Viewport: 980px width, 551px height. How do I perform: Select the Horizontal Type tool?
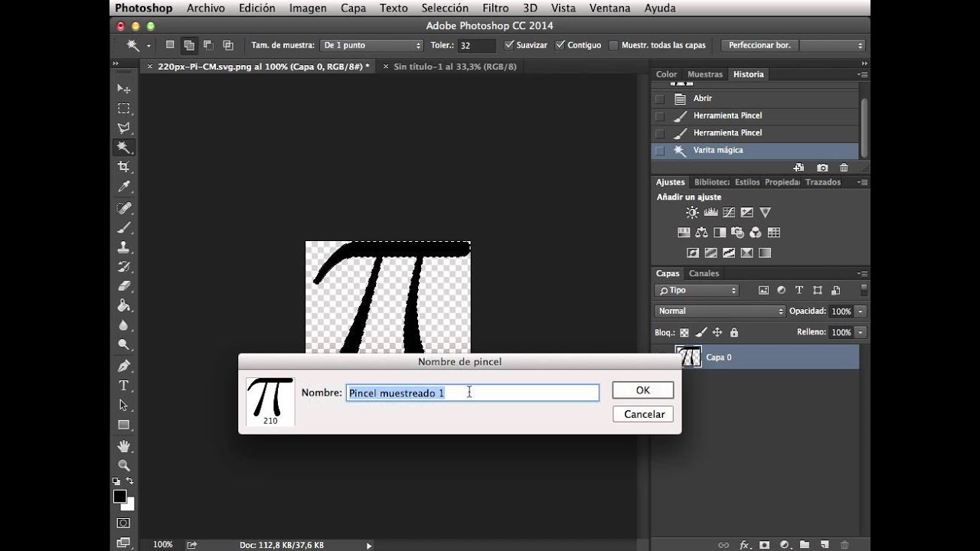pos(123,386)
